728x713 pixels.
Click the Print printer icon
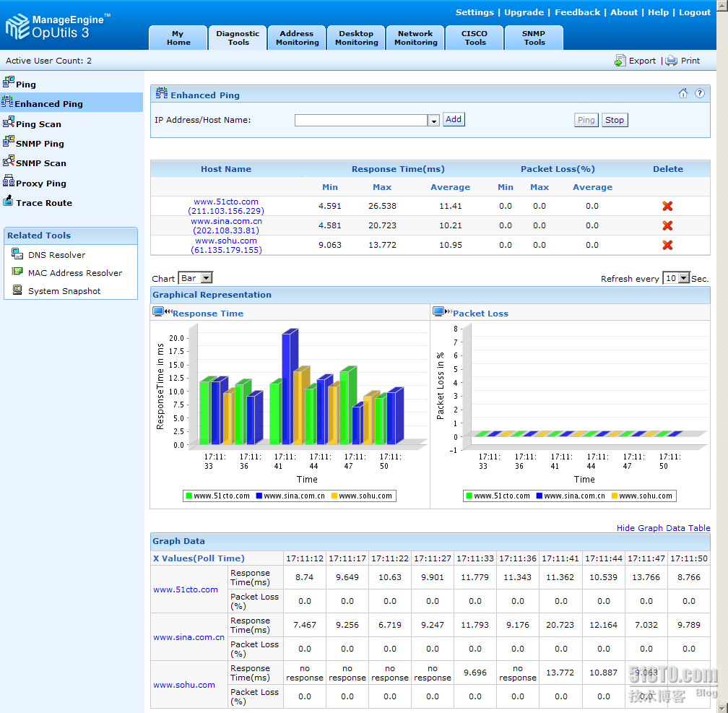click(672, 61)
